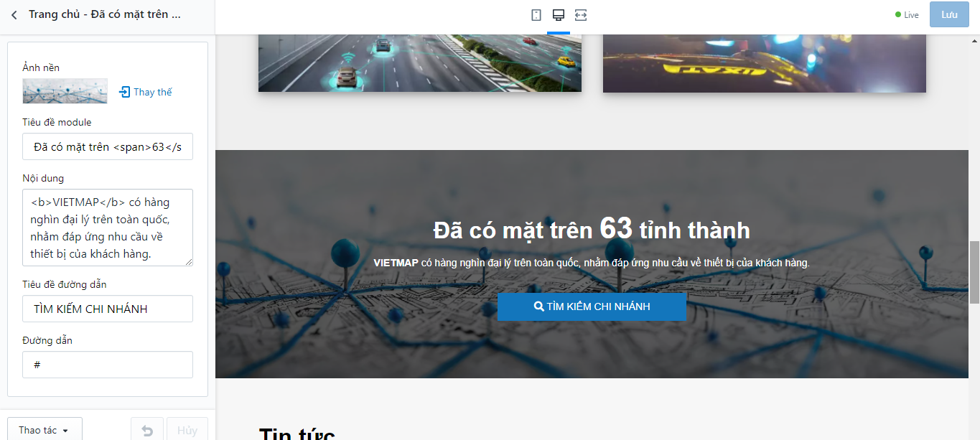Click the Tiêu đề đường dẫn input field

coord(108,309)
